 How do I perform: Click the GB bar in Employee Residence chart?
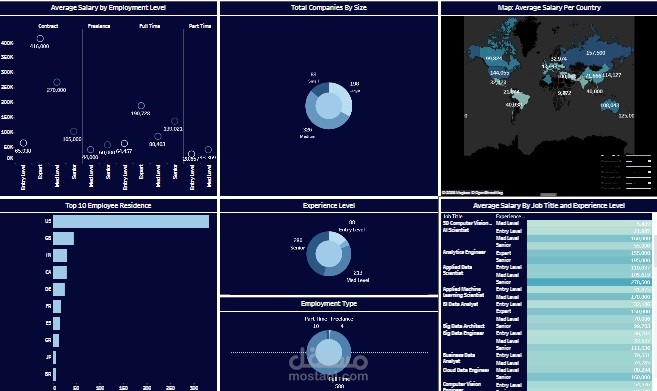pos(64,238)
